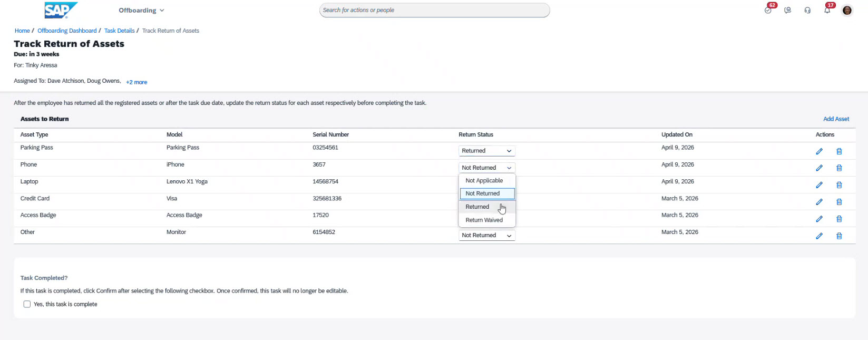The height and width of the screenshot is (340, 868).
Task: Open the notifications bell icon
Action: pyautogui.click(x=827, y=10)
